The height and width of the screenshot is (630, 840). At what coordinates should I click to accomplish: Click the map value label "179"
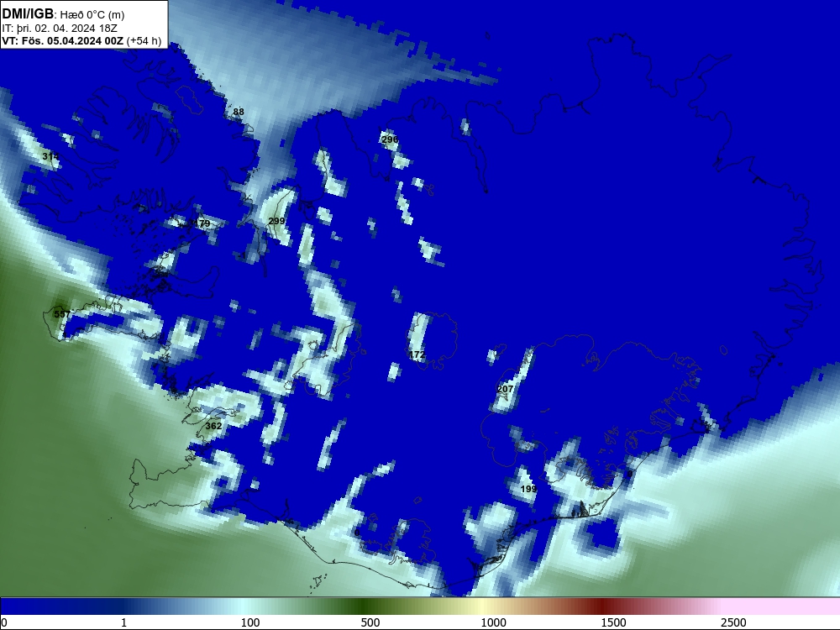[202, 223]
